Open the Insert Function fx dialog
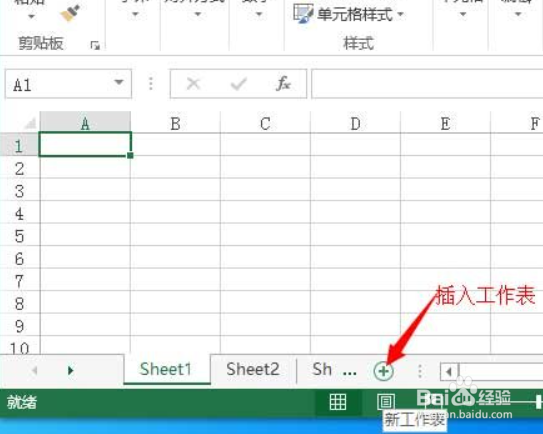The image size is (543, 434). 283,83
